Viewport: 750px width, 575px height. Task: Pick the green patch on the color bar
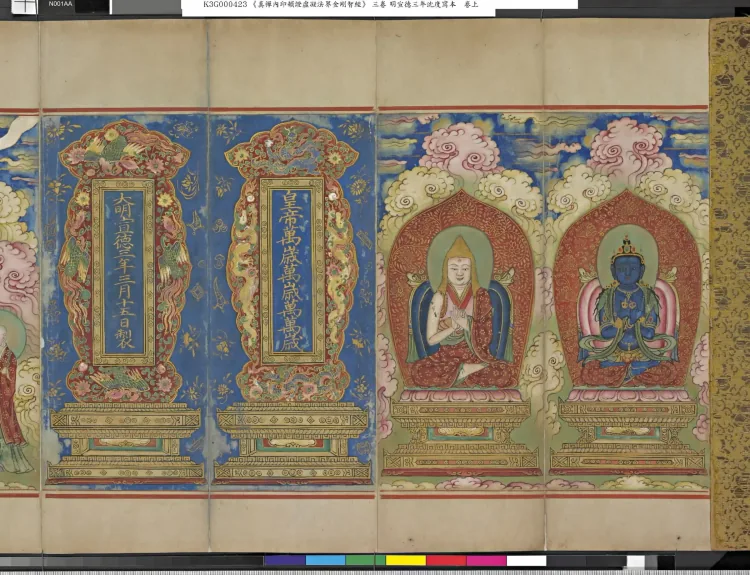point(365,560)
